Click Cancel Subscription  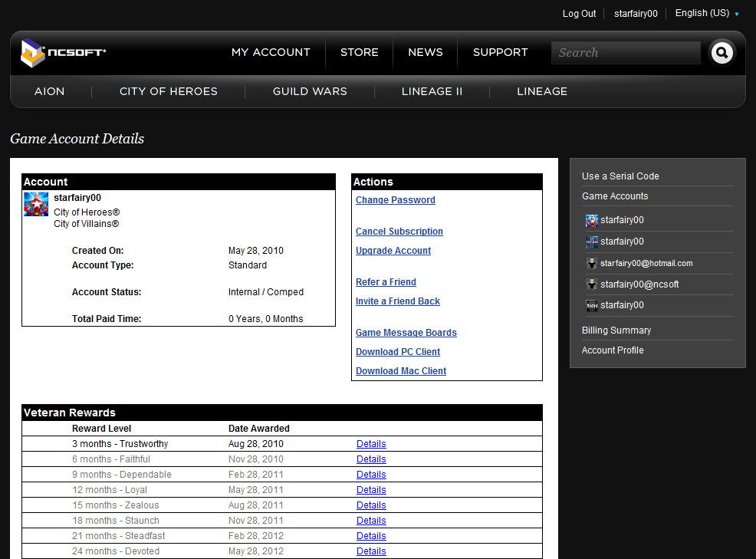pos(399,232)
